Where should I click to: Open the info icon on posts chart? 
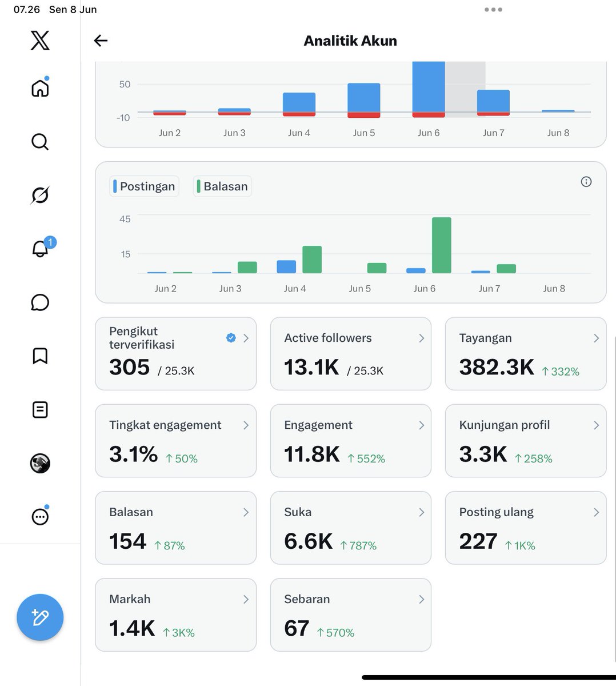(x=586, y=182)
